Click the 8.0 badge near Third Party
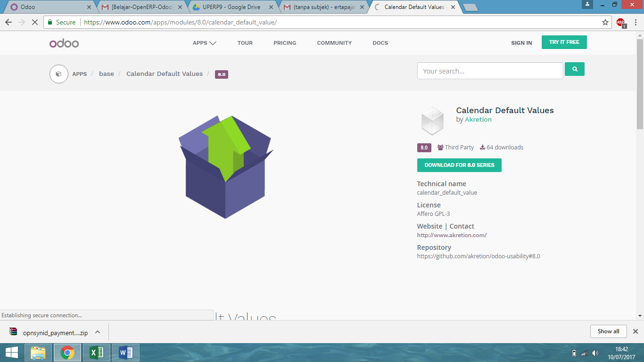644x362 pixels. pyautogui.click(x=424, y=148)
